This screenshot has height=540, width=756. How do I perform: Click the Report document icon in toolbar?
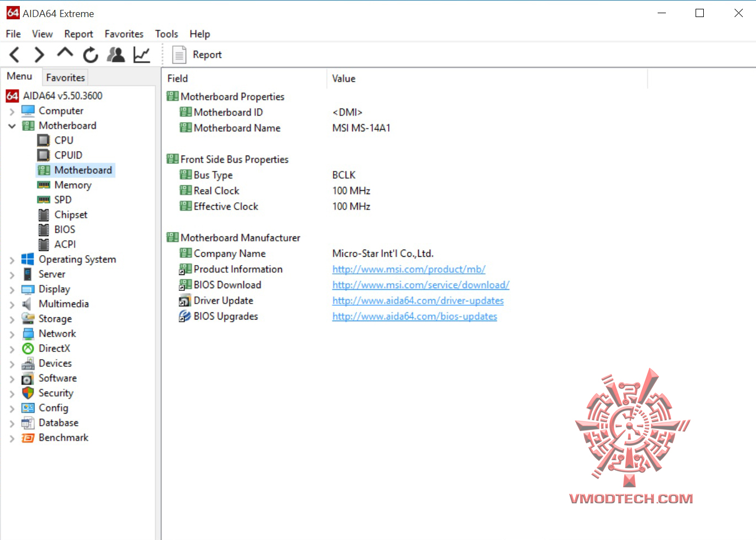pyautogui.click(x=179, y=54)
